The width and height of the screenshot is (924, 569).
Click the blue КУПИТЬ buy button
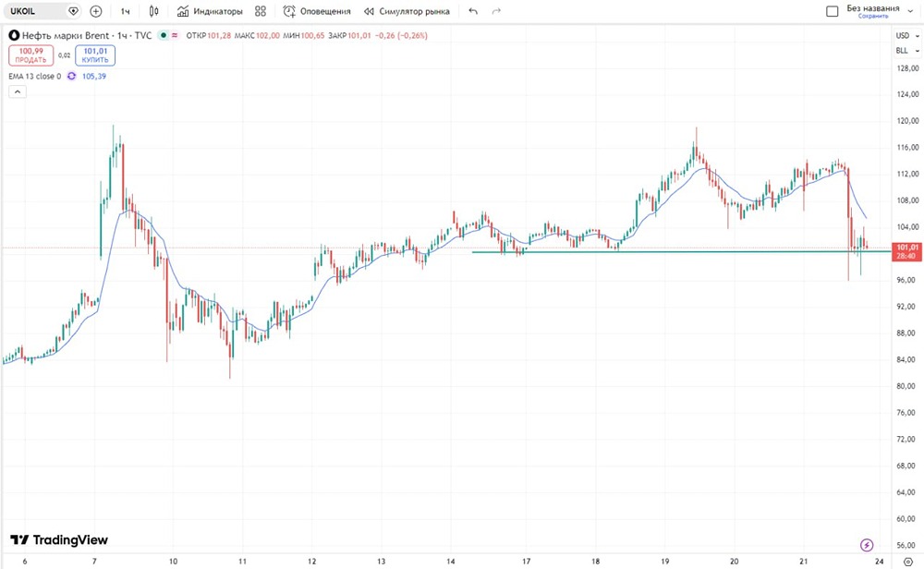coord(95,55)
